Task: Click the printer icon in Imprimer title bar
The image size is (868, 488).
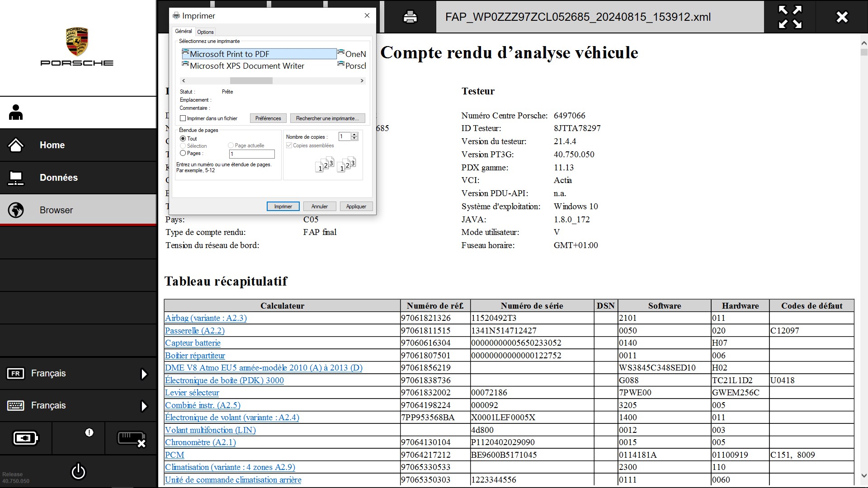Action: coord(176,16)
